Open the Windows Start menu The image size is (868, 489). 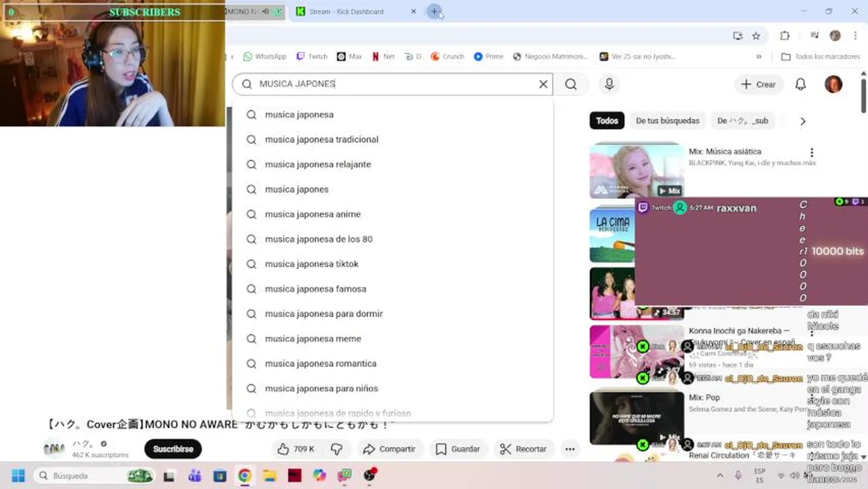pyautogui.click(x=18, y=475)
